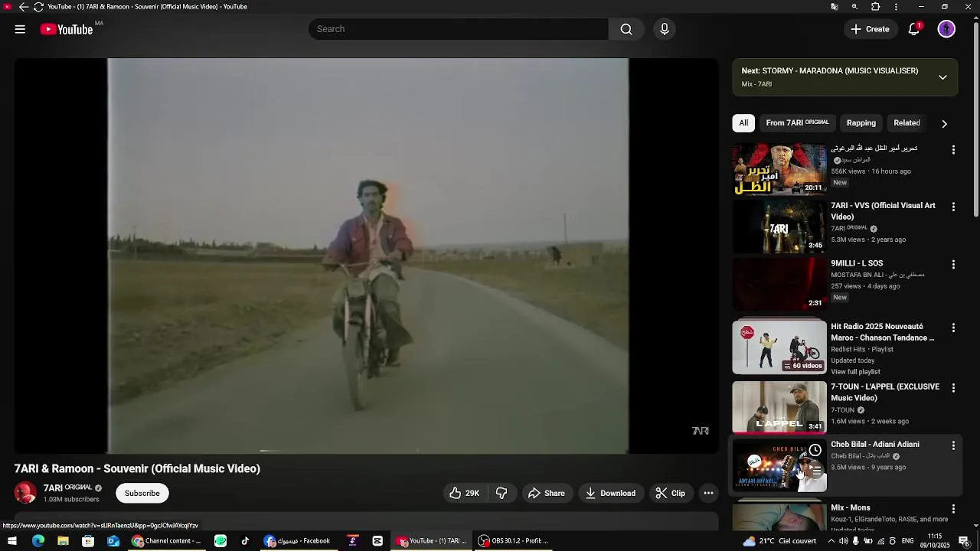Open the account avatar menu
980x551 pixels.
click(x=947, y=29)
